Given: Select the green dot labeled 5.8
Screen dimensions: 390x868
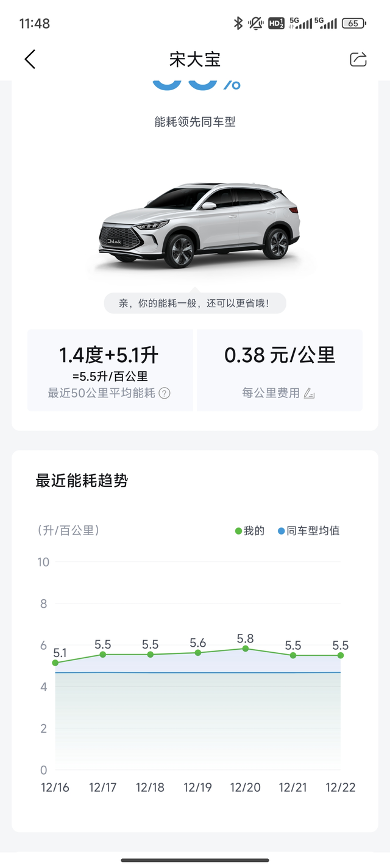Looking at the screenshot, I should pyautogui.click(x=245, y=649).
